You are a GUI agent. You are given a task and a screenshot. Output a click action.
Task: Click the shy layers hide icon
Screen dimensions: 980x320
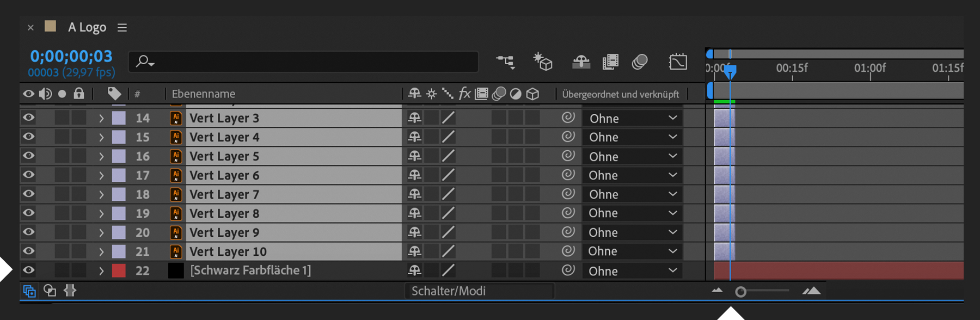click(x=581, y=61)
